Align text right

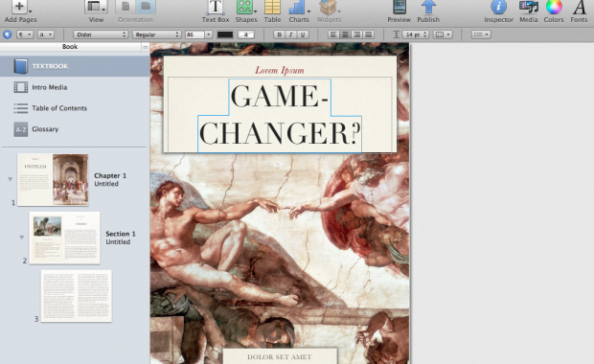[x=356, y=34]
